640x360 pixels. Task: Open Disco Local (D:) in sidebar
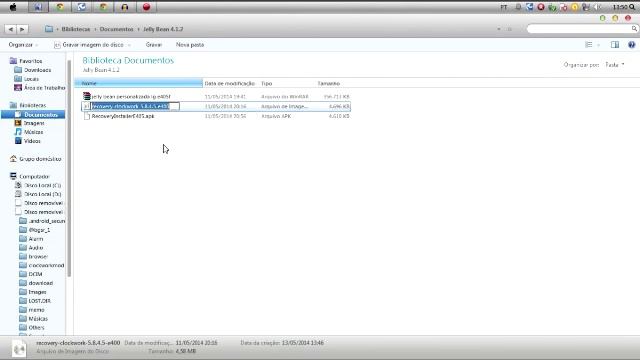42,194
